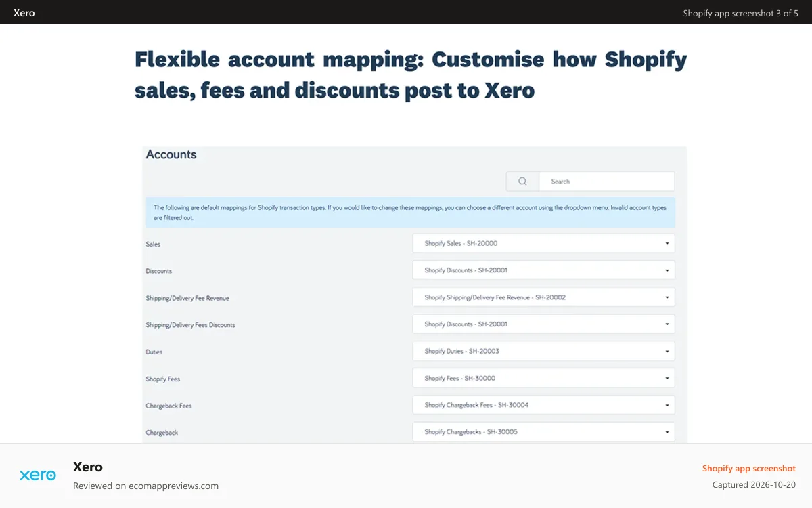
Task: Open the Chargeback account dropdown
Action: [543, 432]
